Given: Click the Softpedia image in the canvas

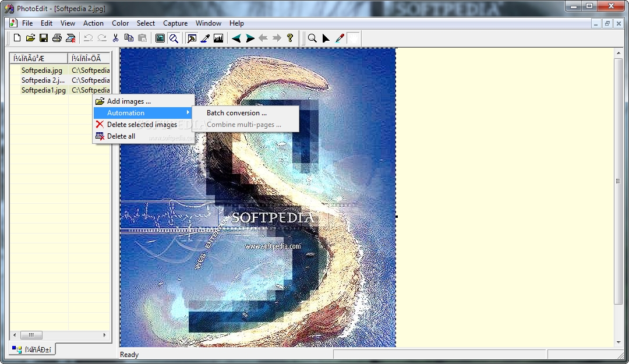Looking at the screenshot, I should tap(258, 197).
